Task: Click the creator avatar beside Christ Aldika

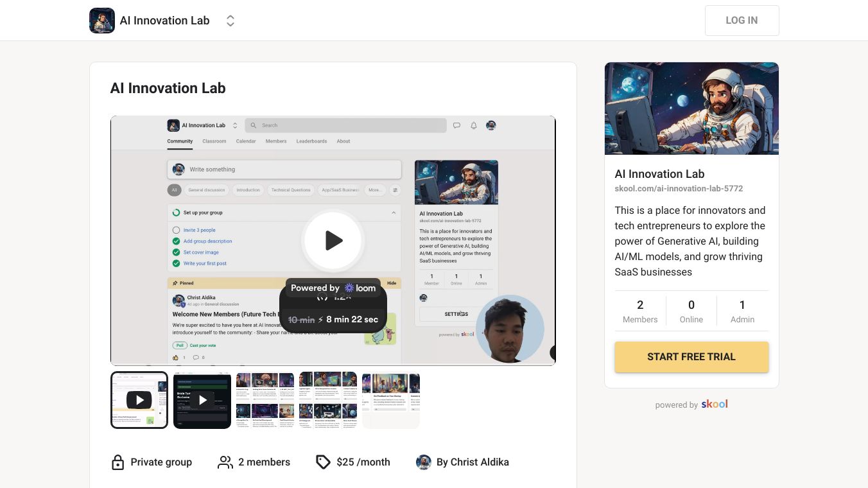Action: [424, 462]
